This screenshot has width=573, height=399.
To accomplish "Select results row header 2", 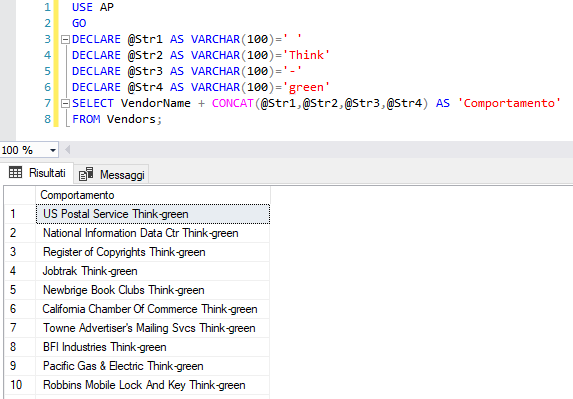I will tap(20, 233).
